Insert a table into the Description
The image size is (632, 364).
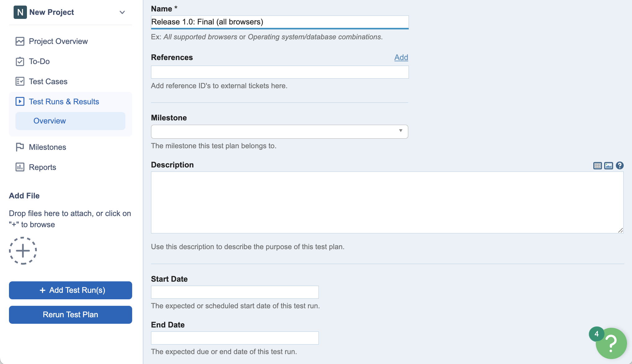(597, 166)
